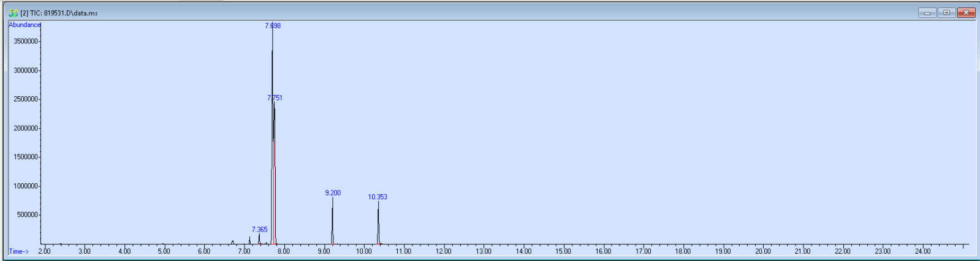This screenshot has height=261, width=980.
Task: Select the peak labeled 7.751
Action: (x=275, y=98)
